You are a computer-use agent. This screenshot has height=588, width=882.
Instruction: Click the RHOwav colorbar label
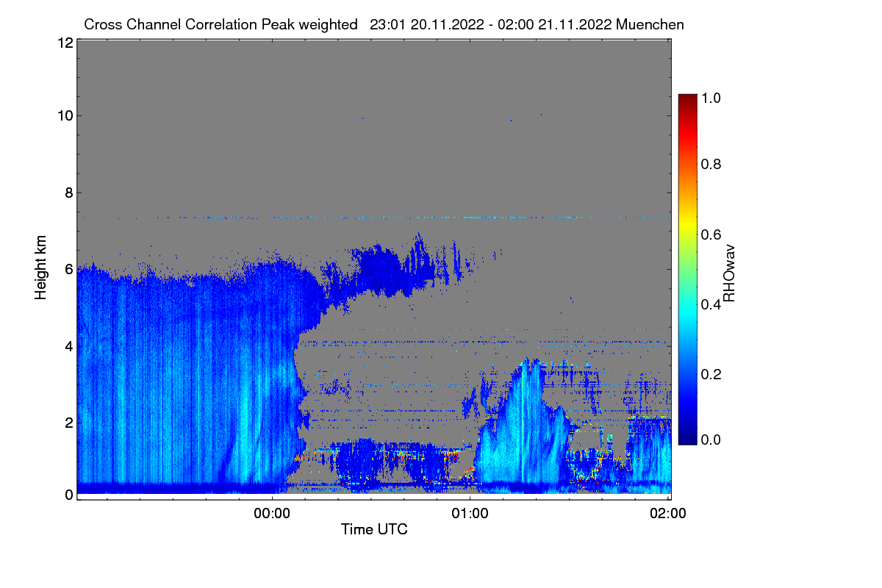pyautogui.click(x=729, y=273)
